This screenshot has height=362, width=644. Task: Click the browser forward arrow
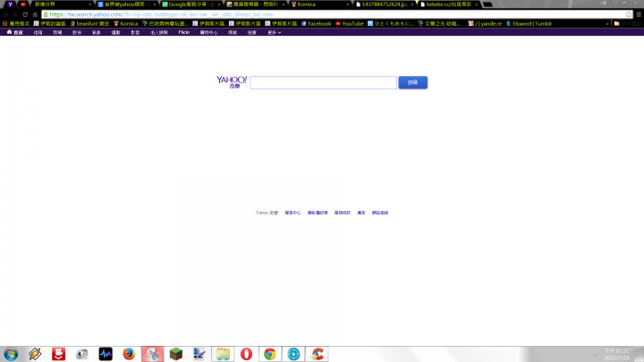15,14
